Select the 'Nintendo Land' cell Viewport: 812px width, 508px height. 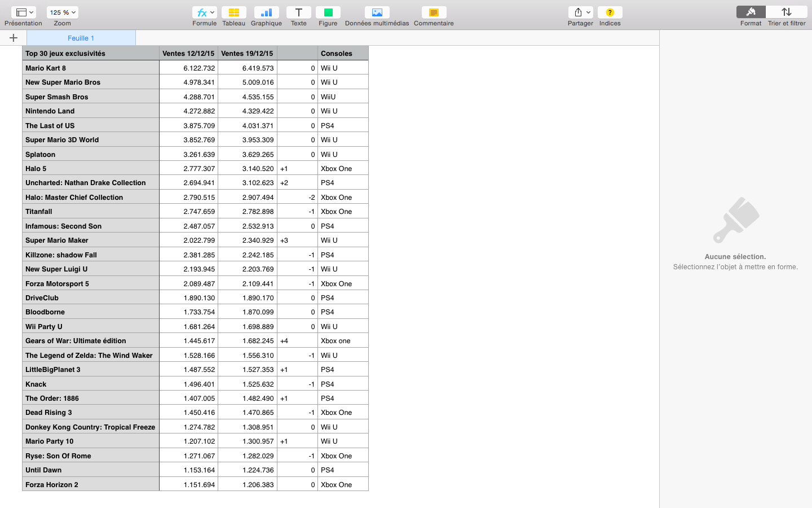(91, 111)
